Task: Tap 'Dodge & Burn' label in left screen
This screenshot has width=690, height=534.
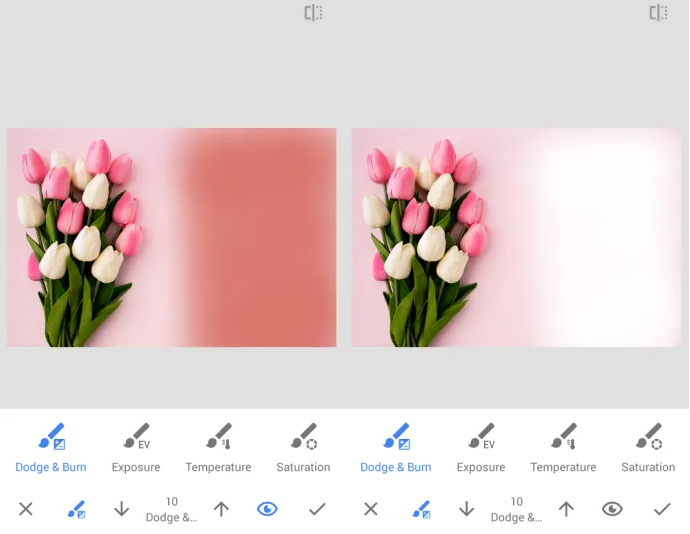Action: click(51, 467)
